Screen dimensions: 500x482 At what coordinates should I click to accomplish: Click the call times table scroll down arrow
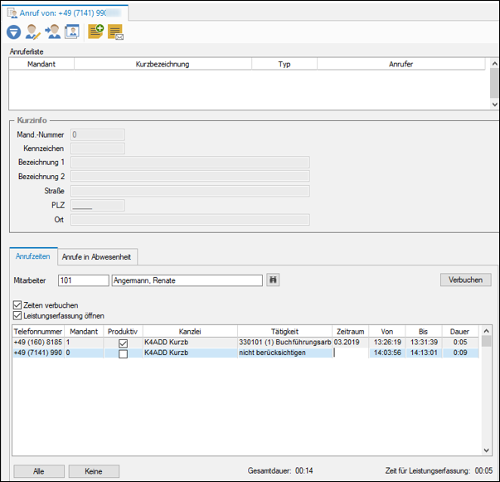click(x=486, y=450)
